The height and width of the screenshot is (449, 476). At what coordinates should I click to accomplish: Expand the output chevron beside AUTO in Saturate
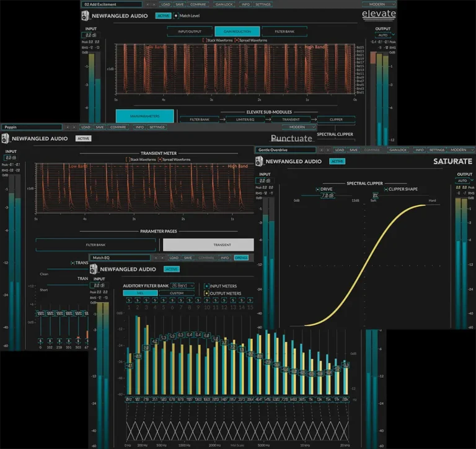click(x=472, y=180)
